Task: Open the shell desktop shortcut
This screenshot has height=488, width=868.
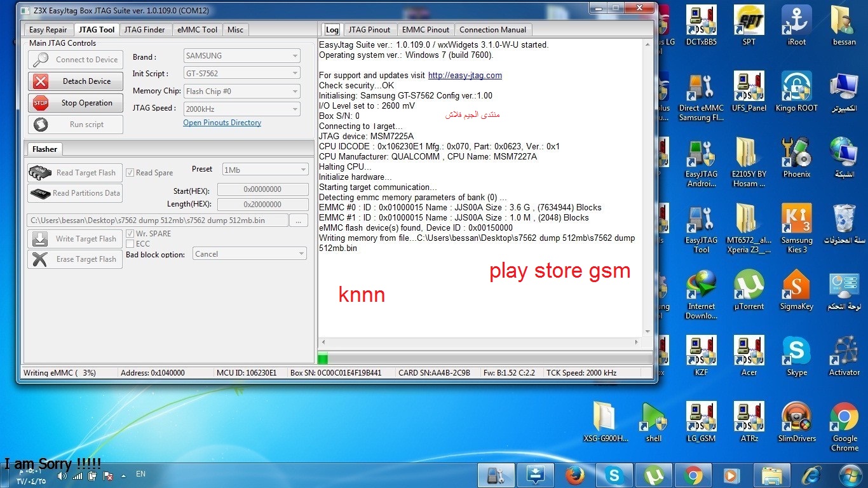Action: point(654,423)
